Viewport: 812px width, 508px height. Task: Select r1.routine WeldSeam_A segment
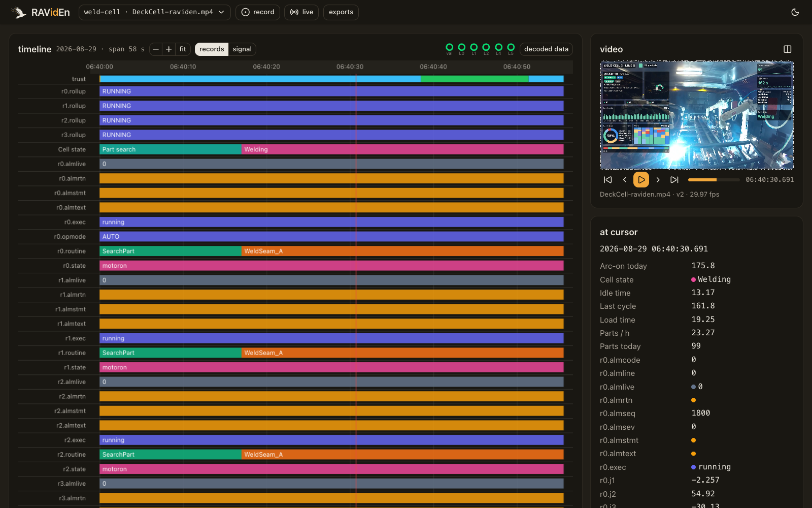[x=402, y=353]
